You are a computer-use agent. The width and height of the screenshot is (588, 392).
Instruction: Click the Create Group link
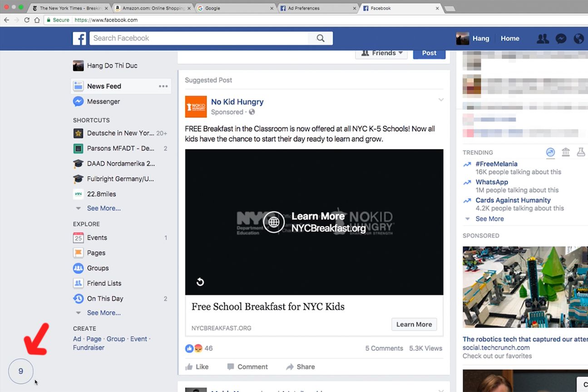[x=116, y=339]
